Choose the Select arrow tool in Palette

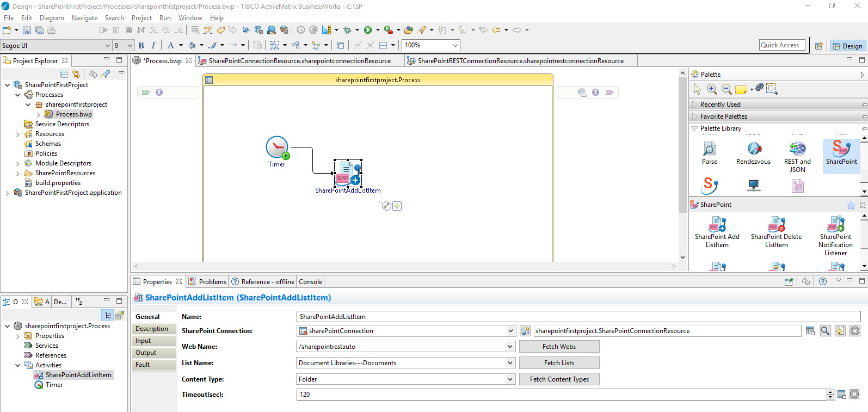click(x=697, y=89)
